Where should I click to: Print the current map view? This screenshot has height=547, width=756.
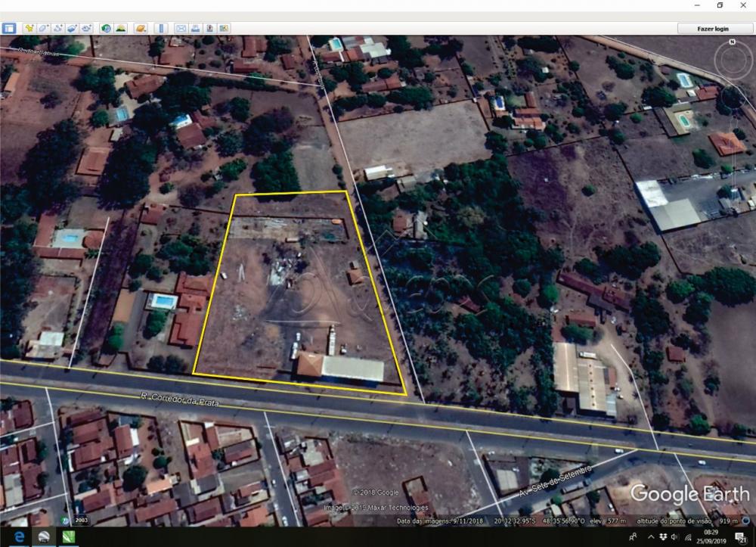195,28
